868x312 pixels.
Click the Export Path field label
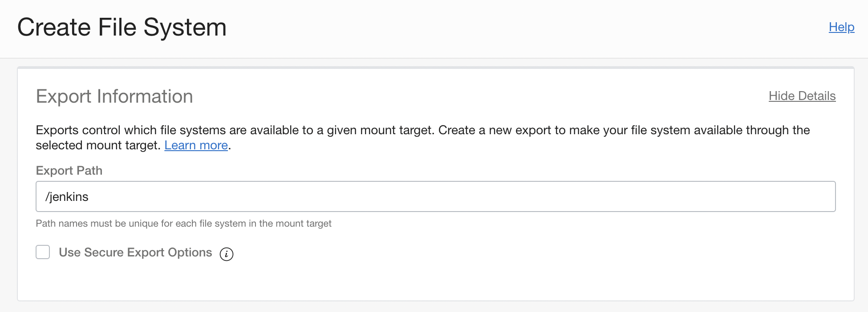69,171
